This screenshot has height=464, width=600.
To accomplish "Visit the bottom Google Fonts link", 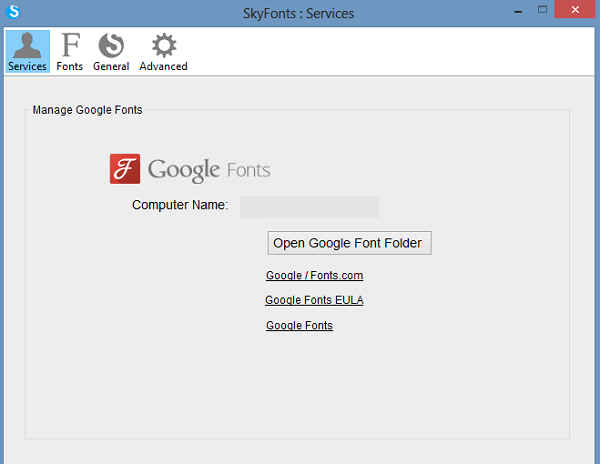I will (x=299, y=325).
